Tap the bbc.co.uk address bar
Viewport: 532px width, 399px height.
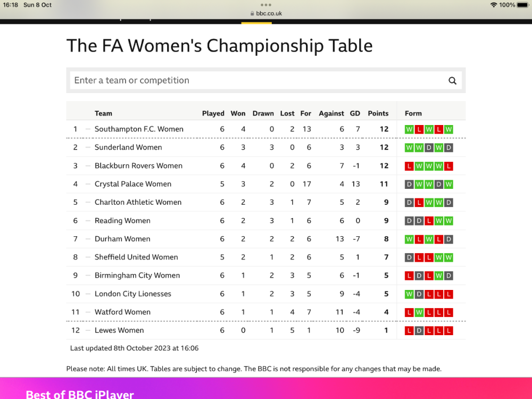click(266, 13)
